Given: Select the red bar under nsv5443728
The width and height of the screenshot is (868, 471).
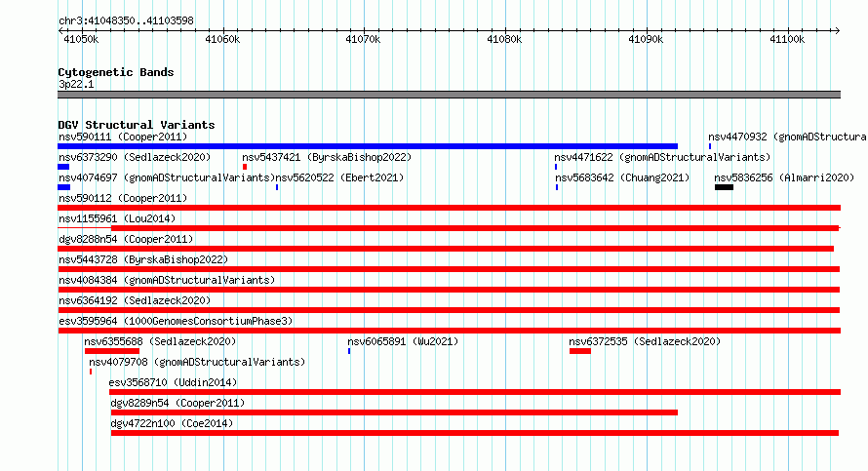Looking at the screenshot, I should pos(449,269).
